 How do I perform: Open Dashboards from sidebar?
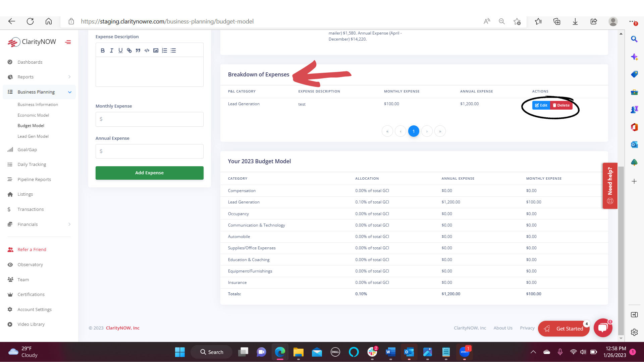pos(30,62)
